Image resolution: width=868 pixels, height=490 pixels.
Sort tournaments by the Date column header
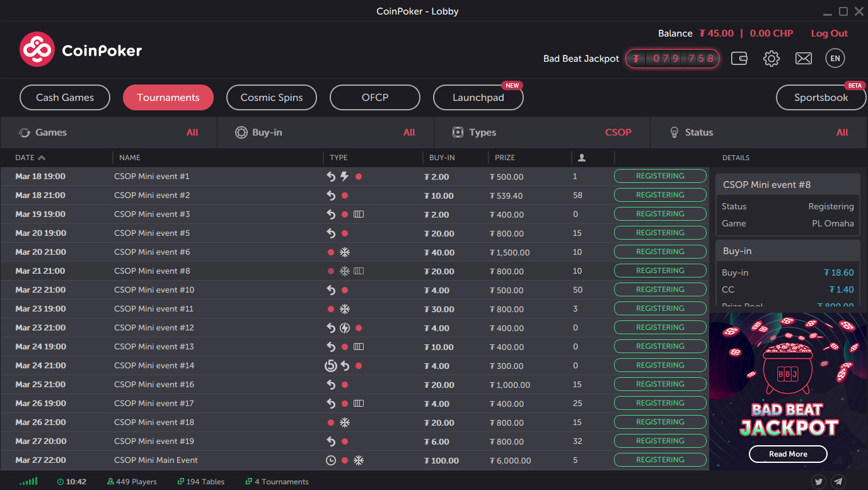pos(30,158)
